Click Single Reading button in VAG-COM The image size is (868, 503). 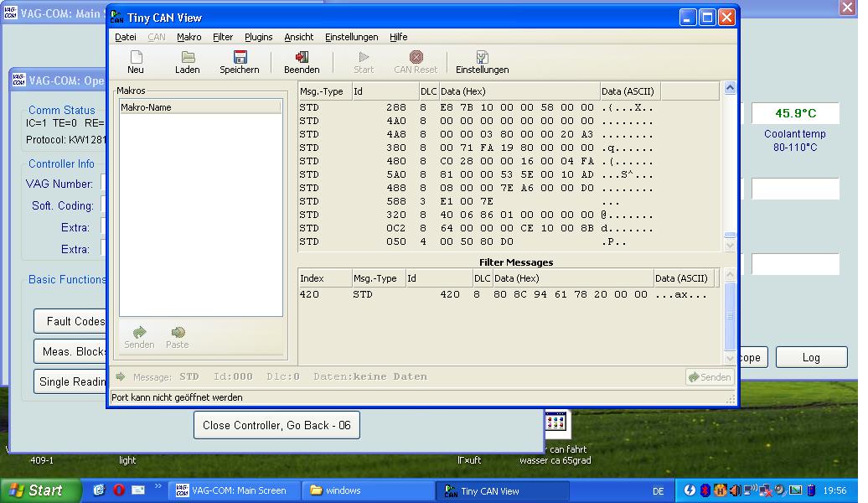coord(70,381)
